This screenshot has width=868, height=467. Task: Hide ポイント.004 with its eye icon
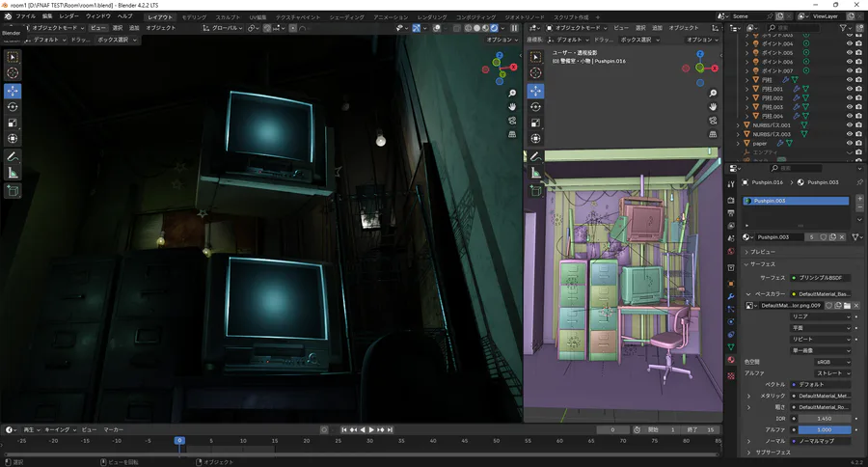pyautogui.click(x=849, y=43)
